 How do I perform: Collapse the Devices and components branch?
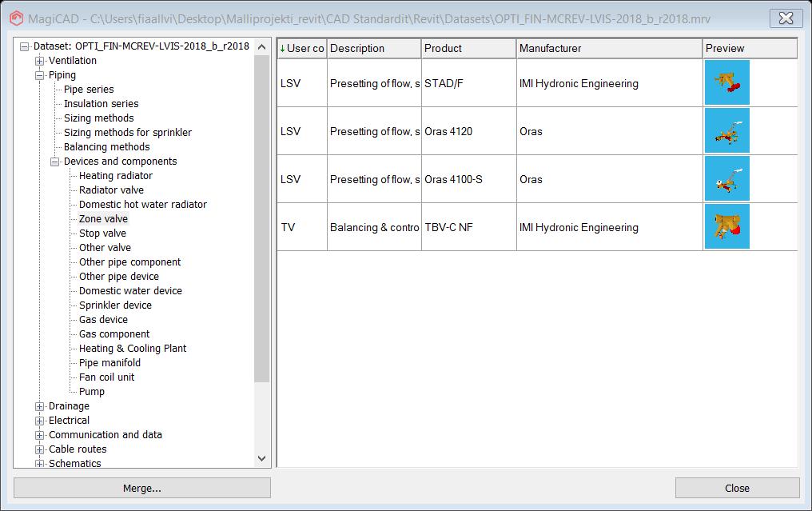[54, 162]
